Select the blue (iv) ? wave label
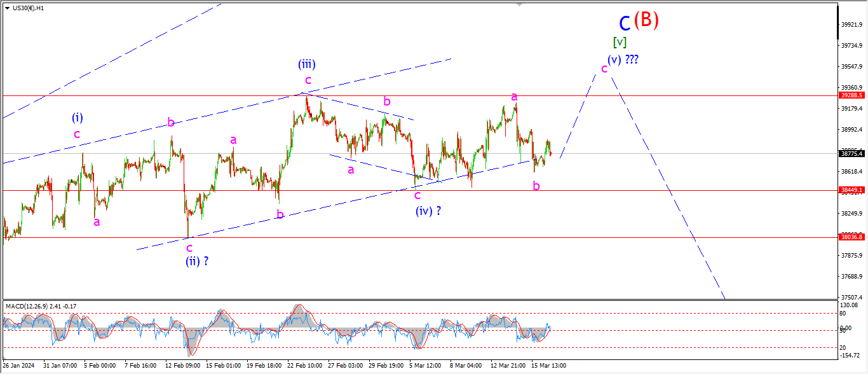The height and width of the screenshot is (374, 868). tap(428, 211)
